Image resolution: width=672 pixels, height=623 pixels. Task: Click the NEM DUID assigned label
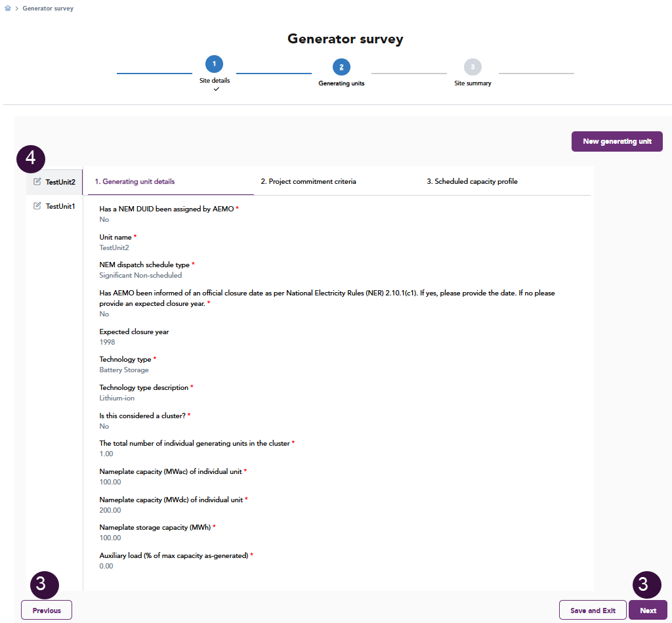pos(167,209)
